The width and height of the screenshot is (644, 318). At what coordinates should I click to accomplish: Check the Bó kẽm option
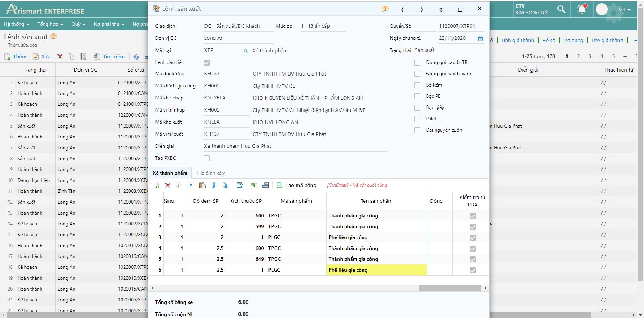point(417,85)
